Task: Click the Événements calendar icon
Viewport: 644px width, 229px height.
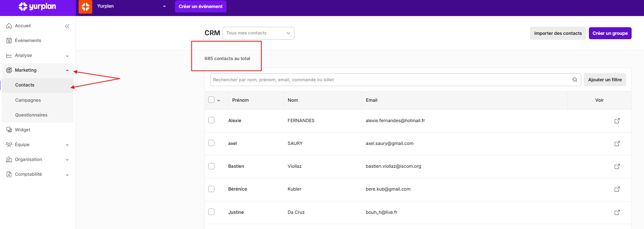Action: pyautogui.click(x=9, y=40)
